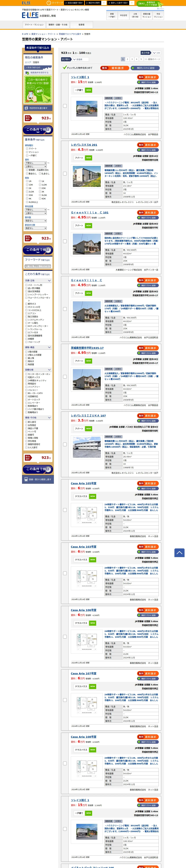
Task: Open the 専有面積 下限なし dropdown
Action: click(x=36, y=210)
